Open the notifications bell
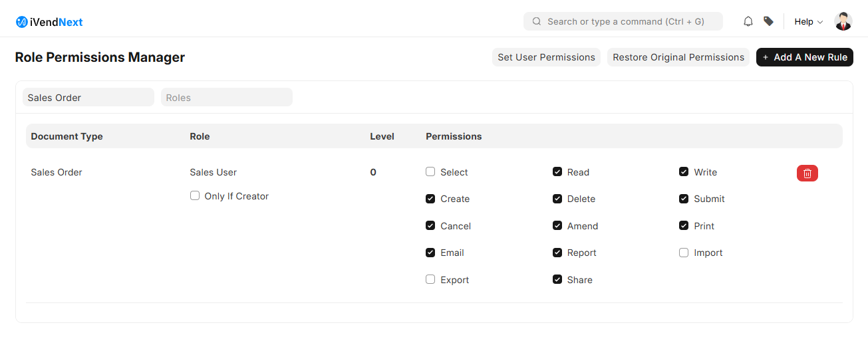868x337 pixels. (748, 21)
